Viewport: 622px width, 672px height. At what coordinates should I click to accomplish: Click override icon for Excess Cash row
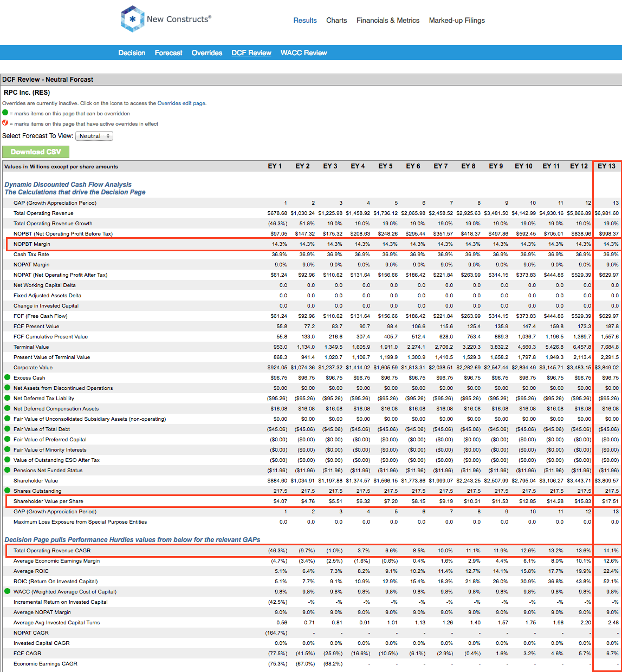8,377
